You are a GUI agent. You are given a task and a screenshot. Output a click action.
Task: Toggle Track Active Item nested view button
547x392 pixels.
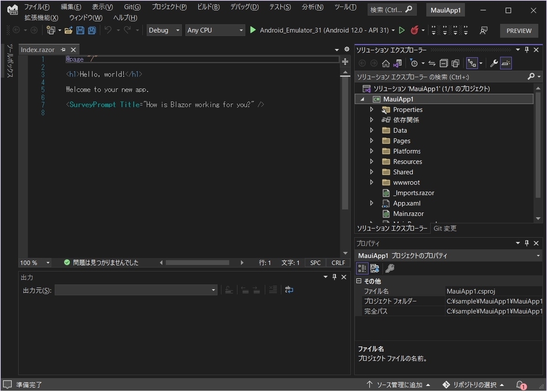472,63
